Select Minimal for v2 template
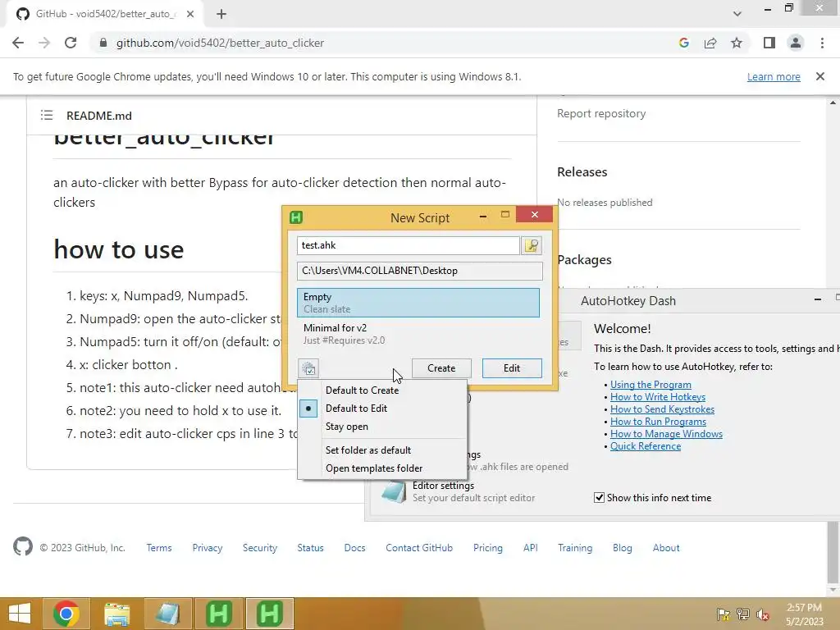The height and width of the screenshot is (630, 840). coord(418,334)
